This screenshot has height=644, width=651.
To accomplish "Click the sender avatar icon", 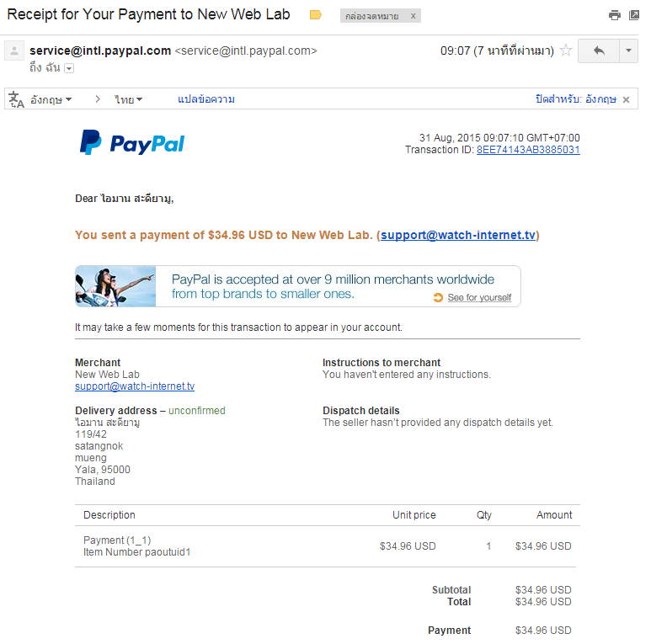I will click(x=14, y=51).
